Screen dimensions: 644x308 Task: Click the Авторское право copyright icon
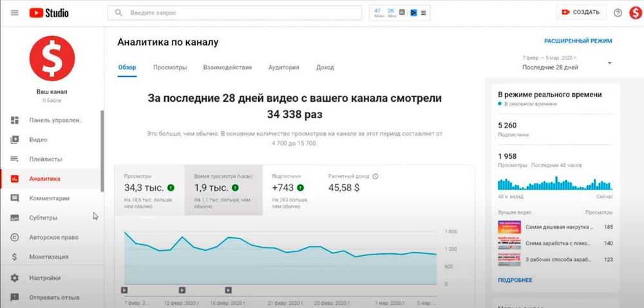point(15,237)
